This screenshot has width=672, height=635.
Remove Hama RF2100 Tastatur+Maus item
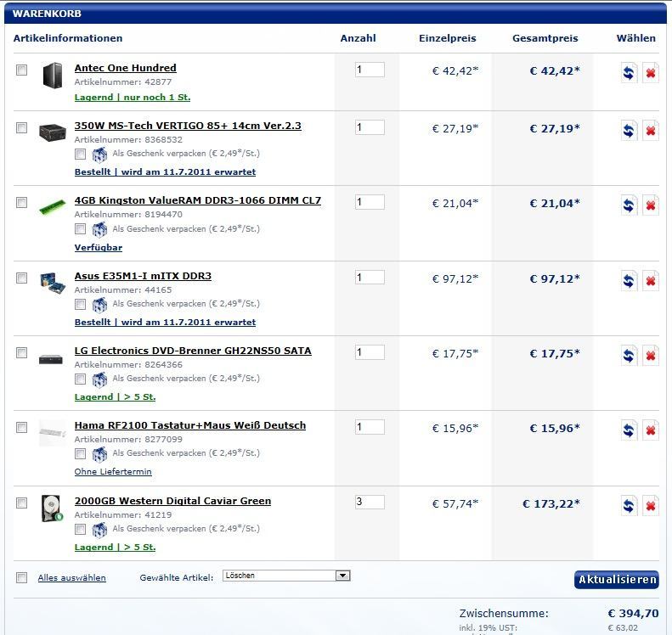tap(651, 430)
